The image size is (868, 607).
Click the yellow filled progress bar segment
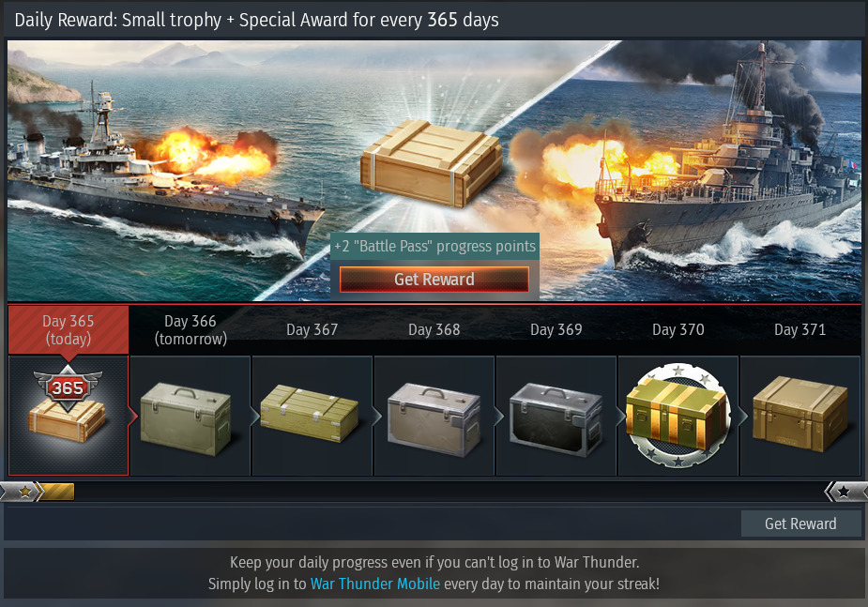(x=57, y=492)
